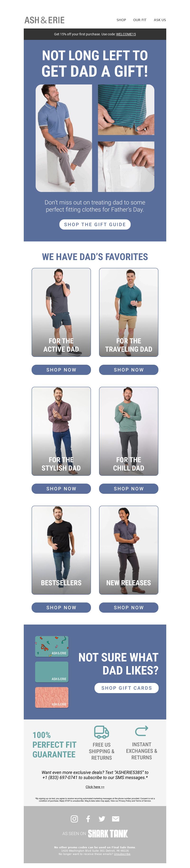190x868 pixels.
Task: Select the For The Chill Dad image
Action: click(x=128, y=431)
